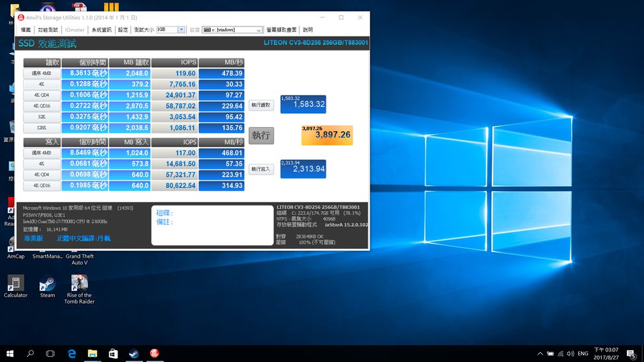This screenshot has width=644, height=362.
Task: Click the 14,681.50 IOPS value
Action: pyautogui.click(x=175, y=164)
